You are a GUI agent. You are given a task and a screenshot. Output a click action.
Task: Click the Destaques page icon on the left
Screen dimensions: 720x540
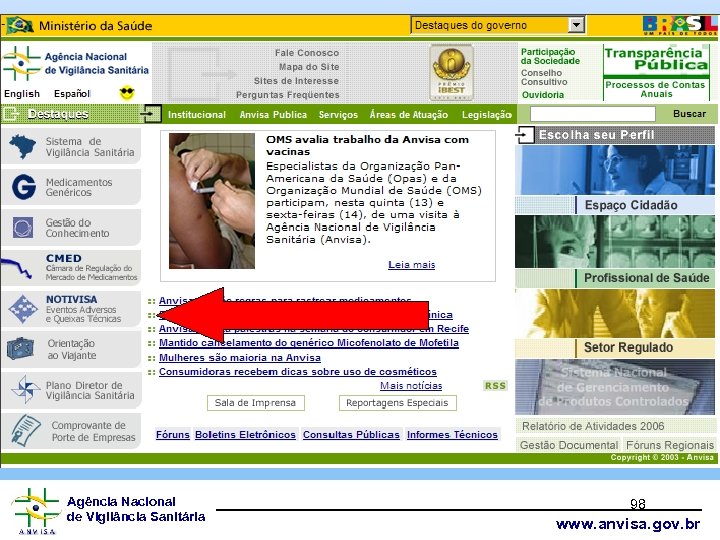click(x=11, y=114)
